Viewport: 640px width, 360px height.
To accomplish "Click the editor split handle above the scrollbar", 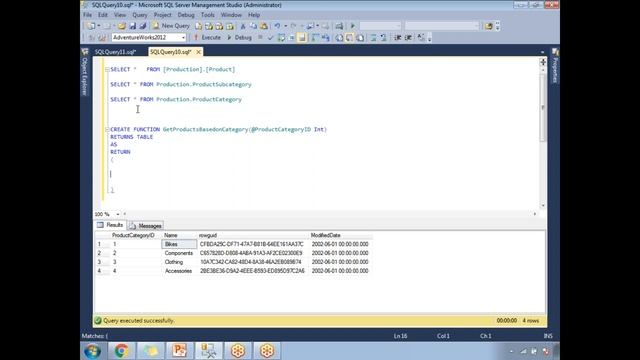I will tap(542, 62).
